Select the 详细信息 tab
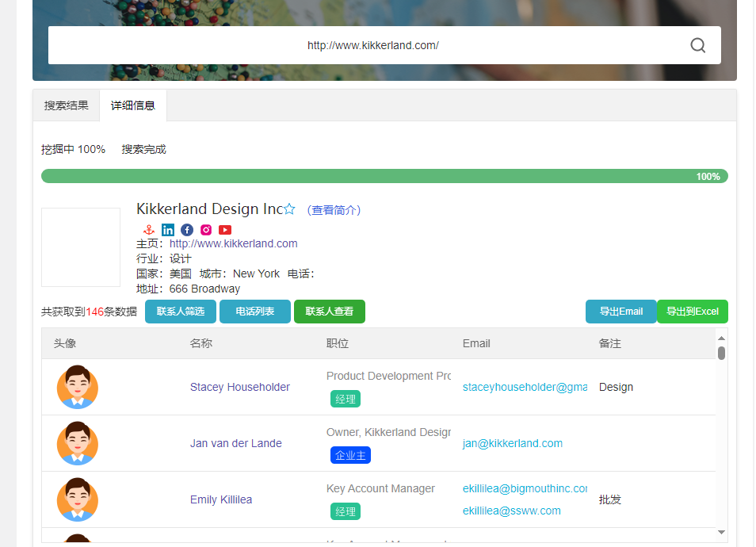 tap(133, 105)
